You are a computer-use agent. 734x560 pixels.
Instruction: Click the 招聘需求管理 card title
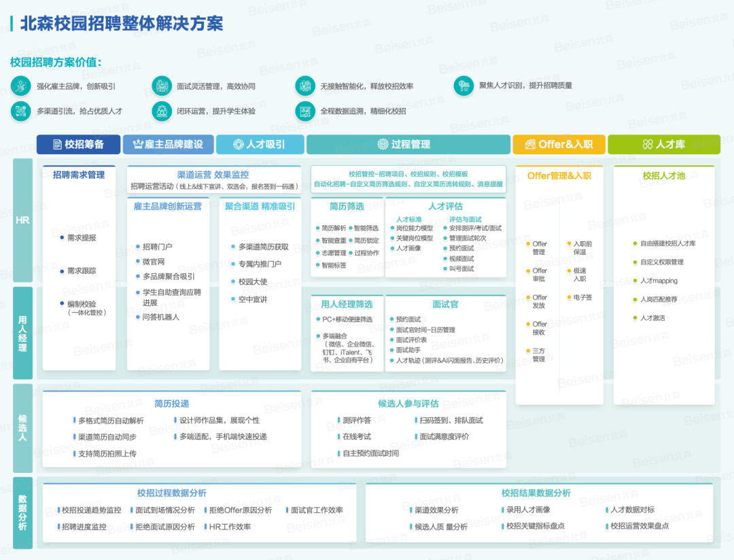tap(79, 175)
